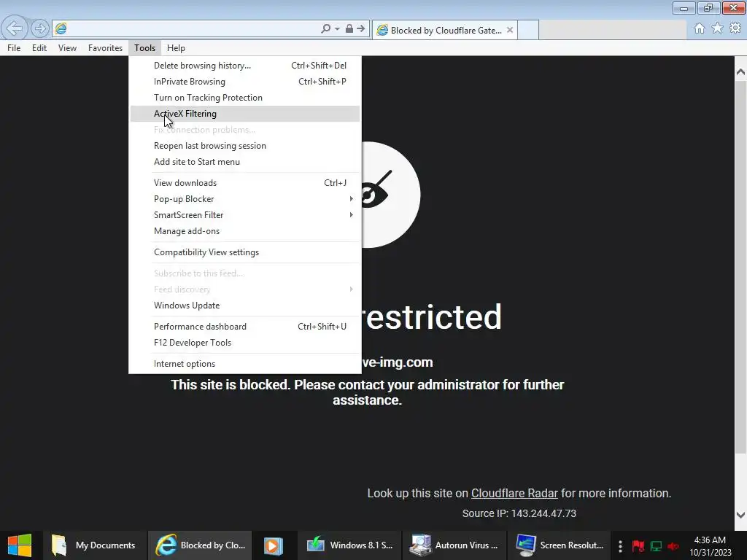747x560 pixels.
Task: Close the Blocked by Cloudflare Gateway tab
Action: pos(510,30)
